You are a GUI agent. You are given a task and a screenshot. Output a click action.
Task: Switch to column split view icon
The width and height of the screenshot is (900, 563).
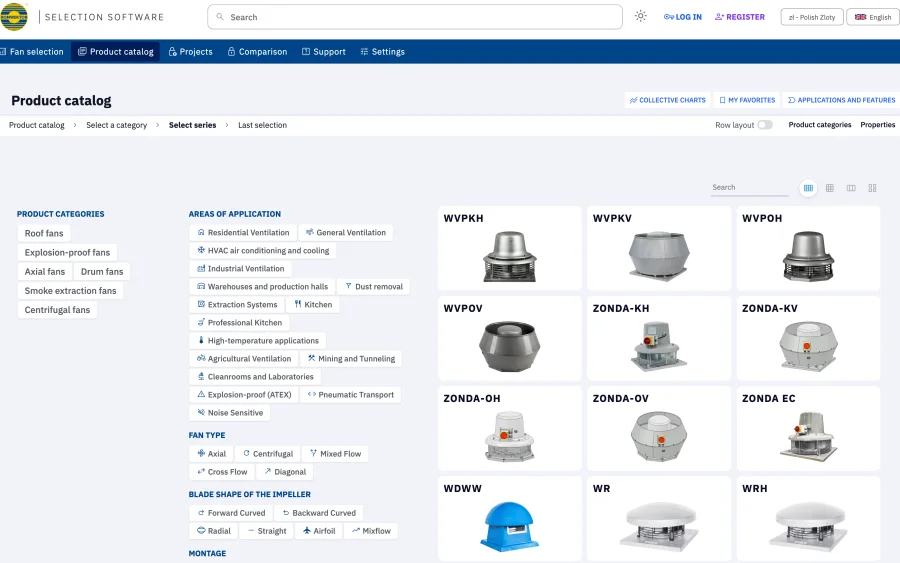coord(851,188)
